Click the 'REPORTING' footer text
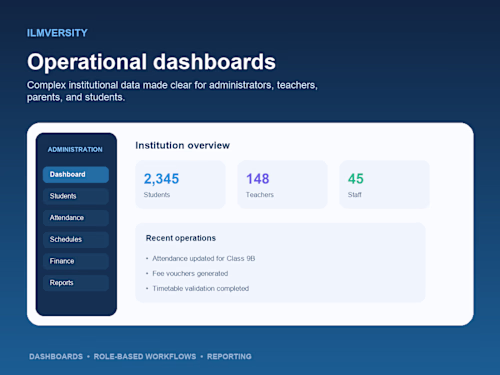 pyautogui.click(x=229, y=356)
